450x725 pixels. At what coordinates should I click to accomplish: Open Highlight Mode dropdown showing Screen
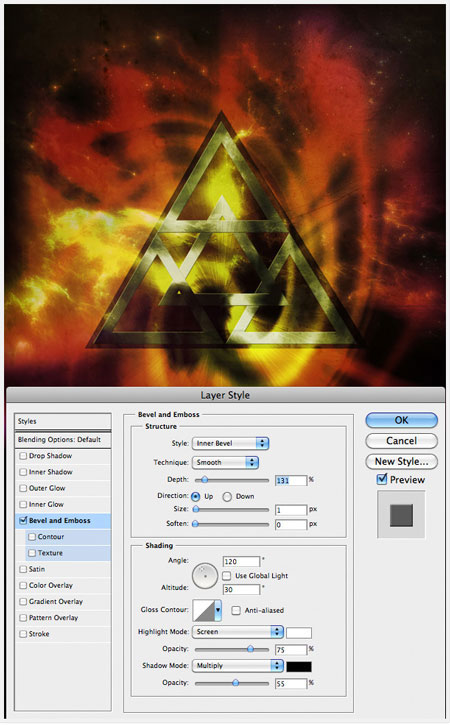point(238,632)
